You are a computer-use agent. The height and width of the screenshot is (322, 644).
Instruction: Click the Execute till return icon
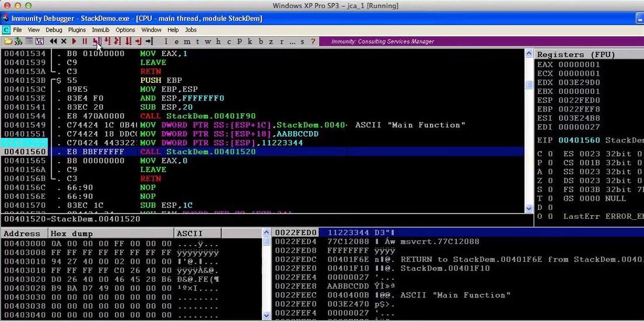pyautogui.click(x=138, y=41)
